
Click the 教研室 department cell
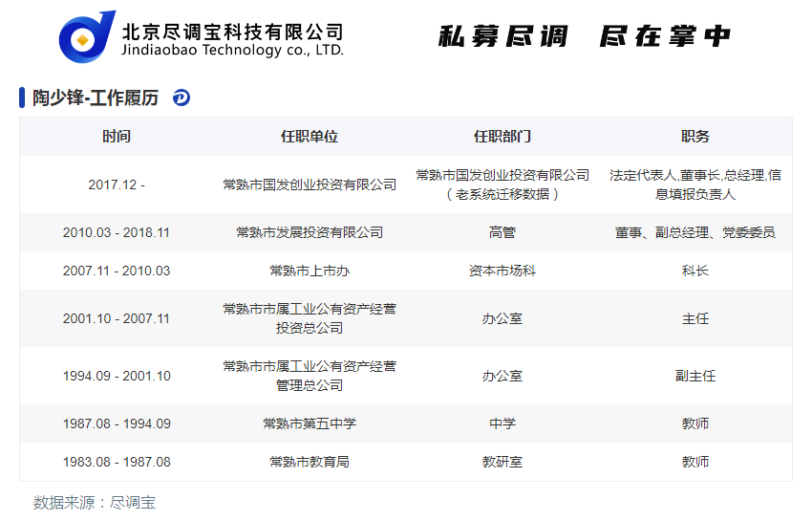(x=502, y=462)
